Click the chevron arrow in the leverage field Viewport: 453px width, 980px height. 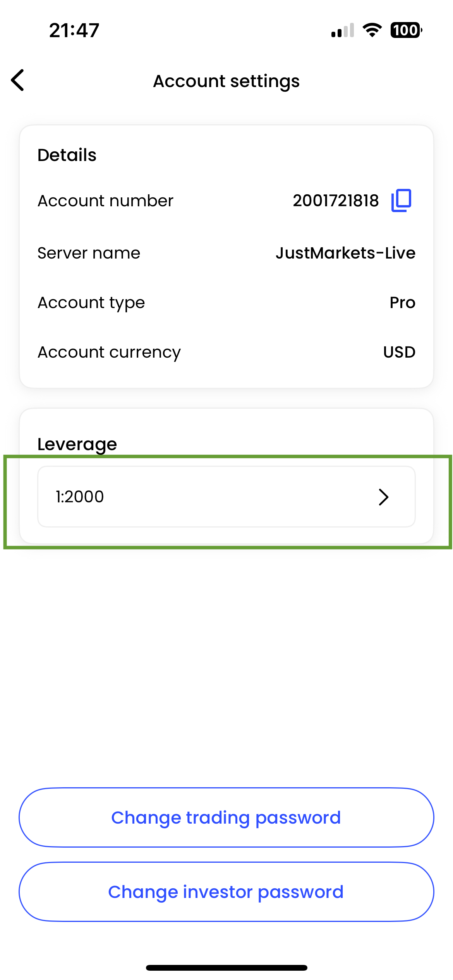(383, 497)
